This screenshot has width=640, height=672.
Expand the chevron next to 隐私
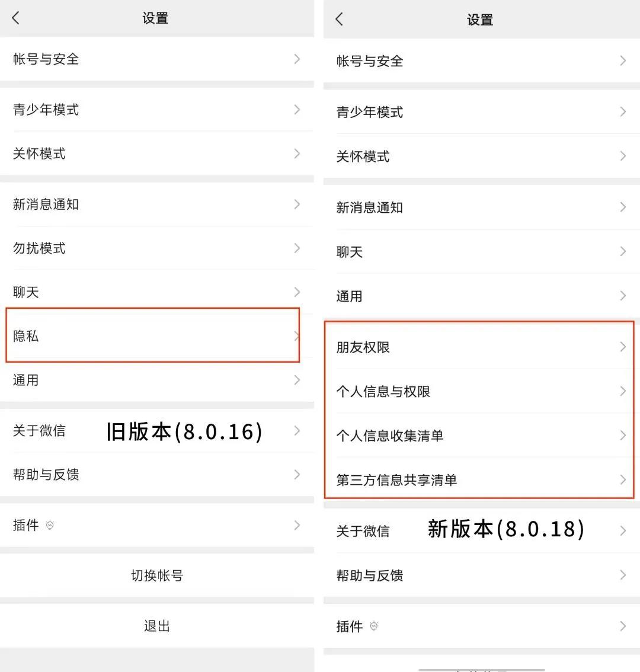[x=296, y=336]
